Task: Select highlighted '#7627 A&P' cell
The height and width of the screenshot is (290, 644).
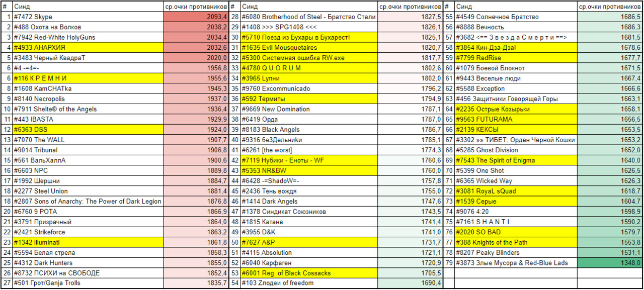Action: coord(308,242)
